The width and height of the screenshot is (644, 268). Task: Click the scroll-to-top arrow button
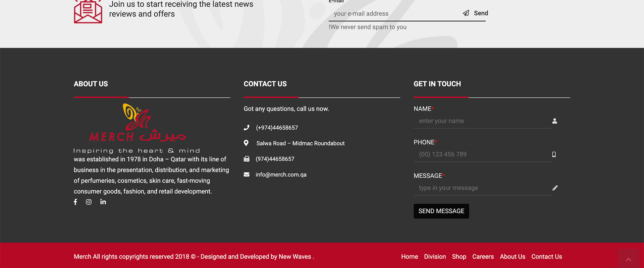tap(628, 259)
